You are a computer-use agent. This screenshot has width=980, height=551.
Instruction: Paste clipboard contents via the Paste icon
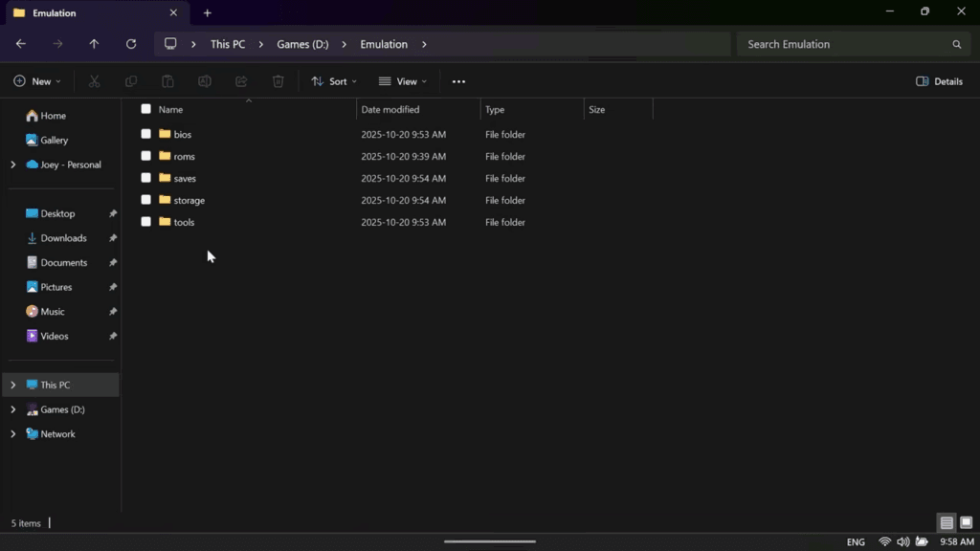pyautogui.click(x=167, y=81)
